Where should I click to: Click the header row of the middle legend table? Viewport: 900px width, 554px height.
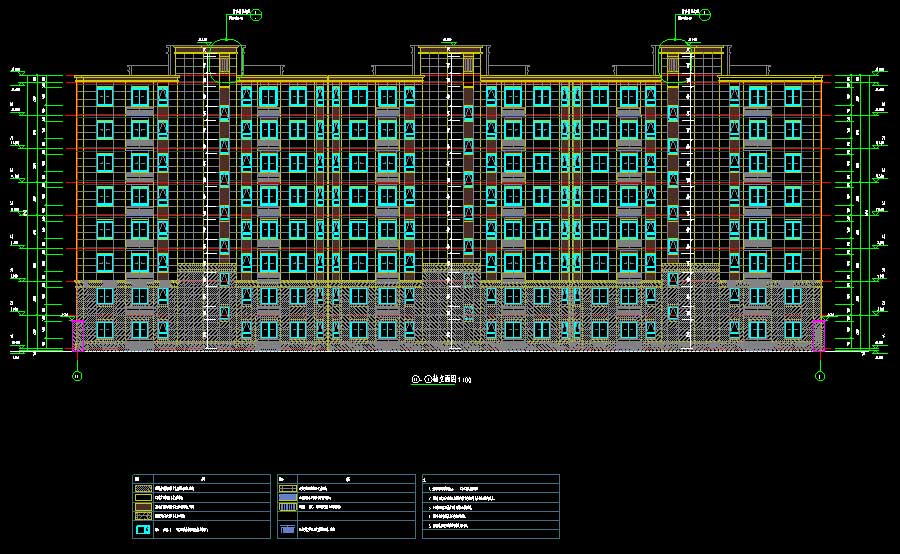(x=346, y=479)
